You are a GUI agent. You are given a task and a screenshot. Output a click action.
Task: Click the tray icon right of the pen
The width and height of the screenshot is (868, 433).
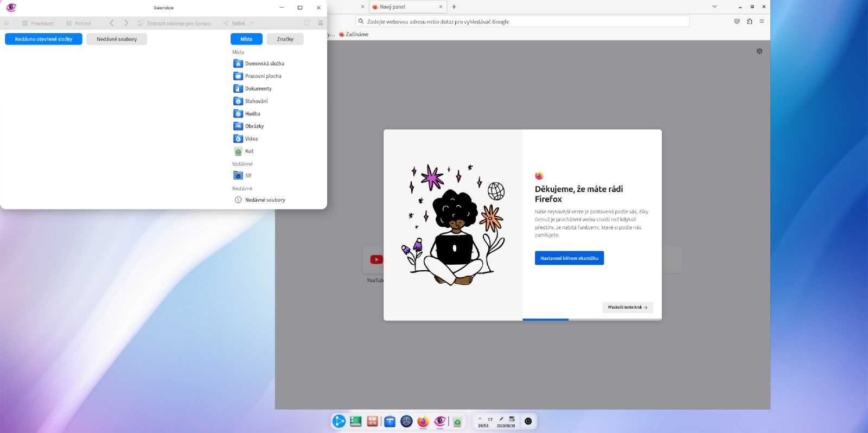(512, 419)
